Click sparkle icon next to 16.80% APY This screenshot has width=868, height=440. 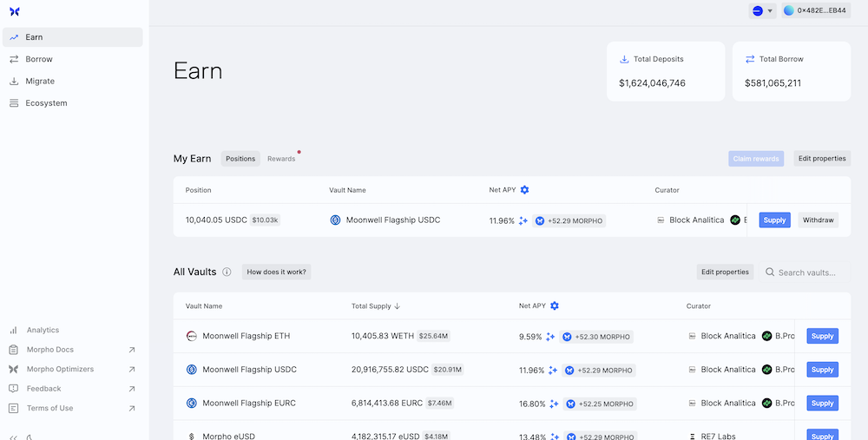pos(554,404)
